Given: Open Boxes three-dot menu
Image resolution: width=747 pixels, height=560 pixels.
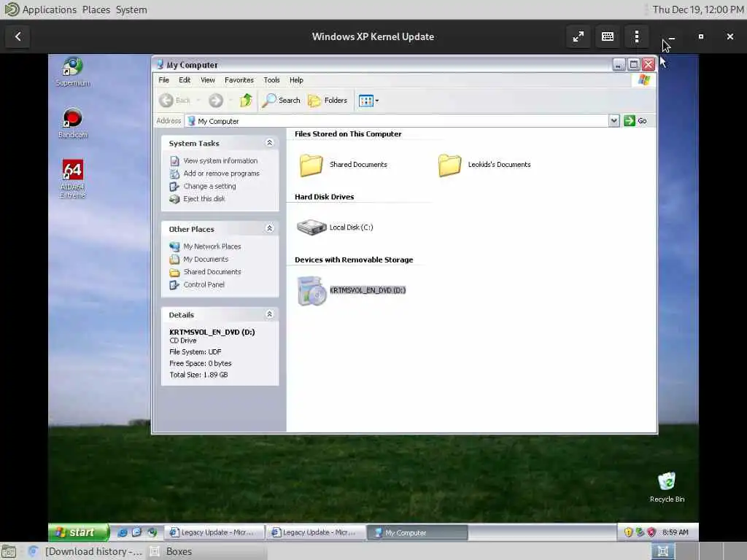Looking at the screenshot, I should 636,36.
